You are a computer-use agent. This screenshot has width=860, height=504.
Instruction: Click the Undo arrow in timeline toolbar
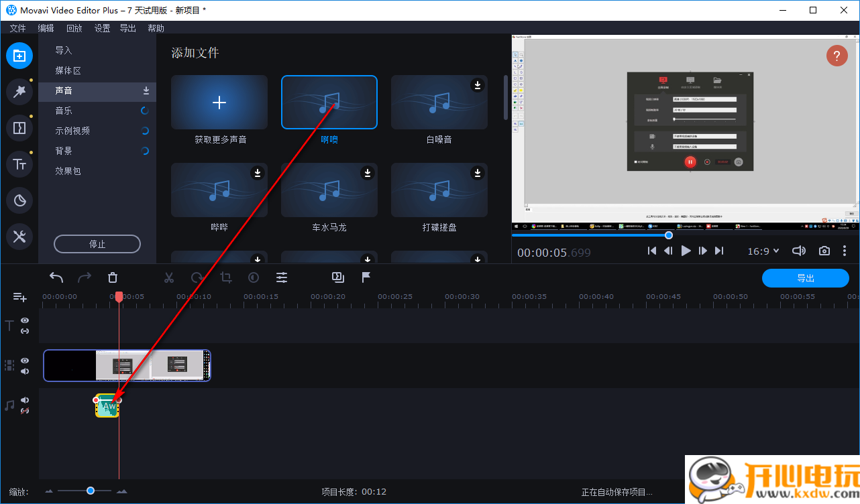[56, 277]
